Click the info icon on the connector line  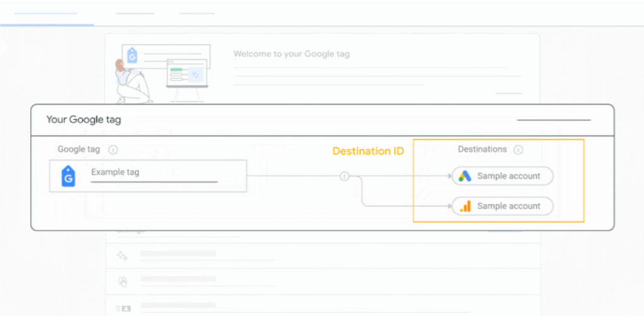point(344,176)
